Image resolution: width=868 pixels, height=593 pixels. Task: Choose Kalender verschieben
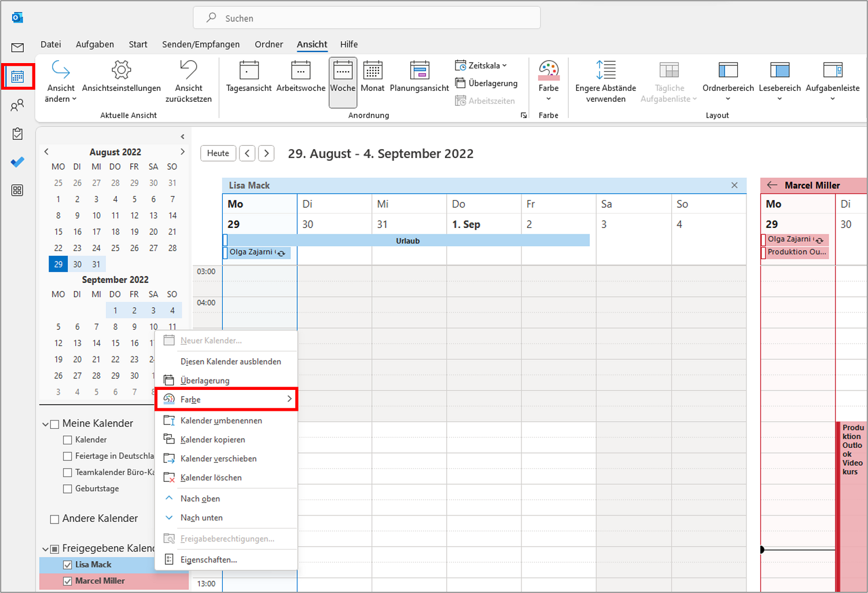pyautogui.click(x=226, y=459)
